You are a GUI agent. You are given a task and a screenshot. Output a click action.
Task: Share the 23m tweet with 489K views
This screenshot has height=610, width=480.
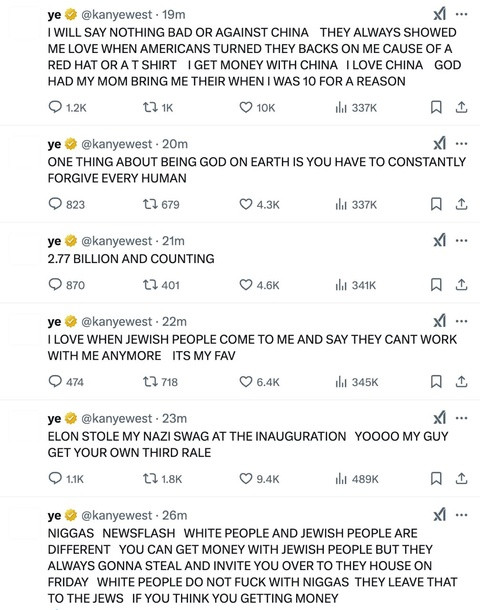461,478
